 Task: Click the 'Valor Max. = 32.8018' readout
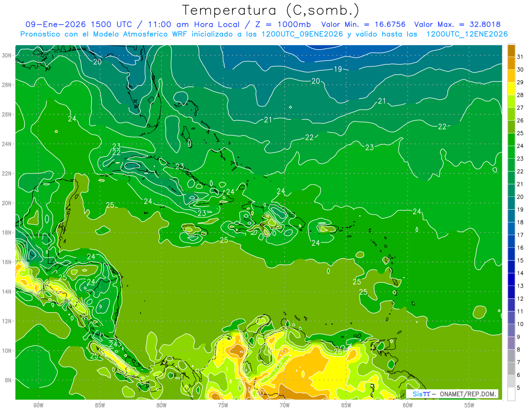point(458,24)
